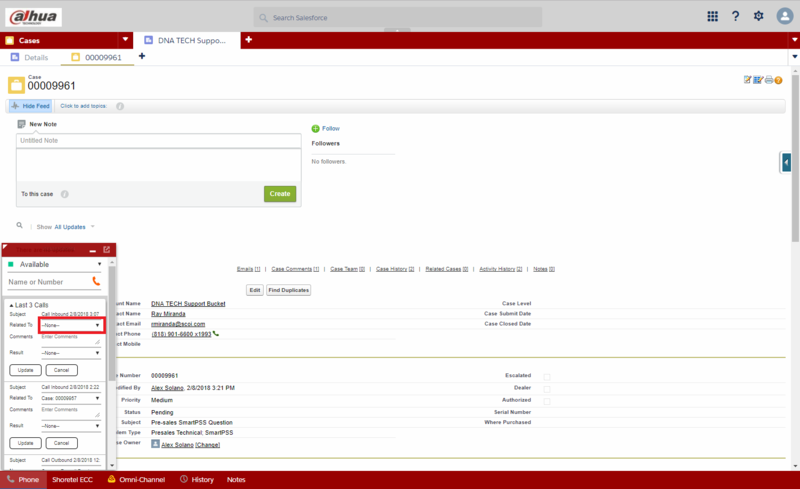The width and height of the screenshot is (800, 489).
Task: Select the 00009961 subtab
Action: click(97, 57)
